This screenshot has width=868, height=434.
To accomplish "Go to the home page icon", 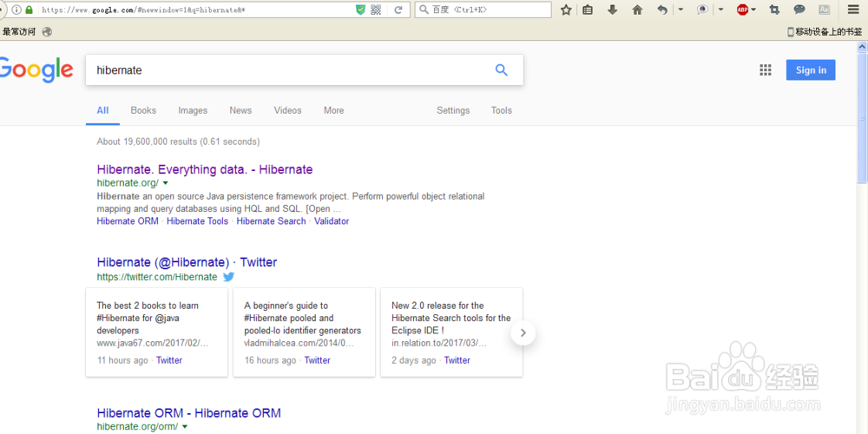I will [637, 10].
